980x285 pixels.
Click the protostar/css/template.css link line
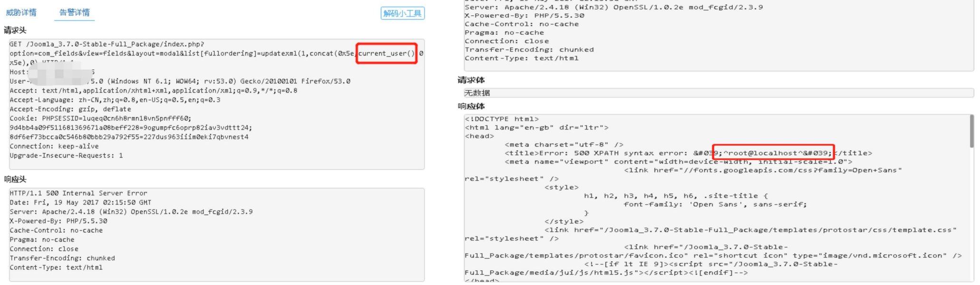(750, 230)
